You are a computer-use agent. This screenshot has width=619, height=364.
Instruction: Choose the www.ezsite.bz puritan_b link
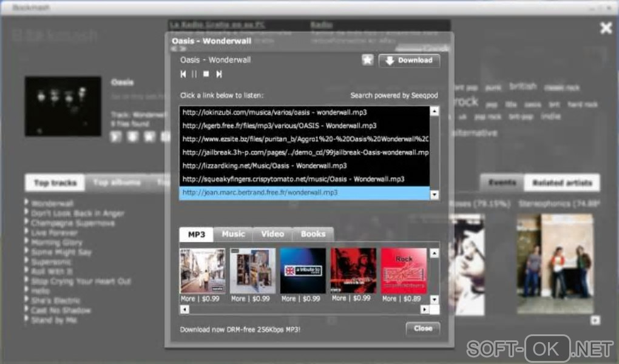305,139
